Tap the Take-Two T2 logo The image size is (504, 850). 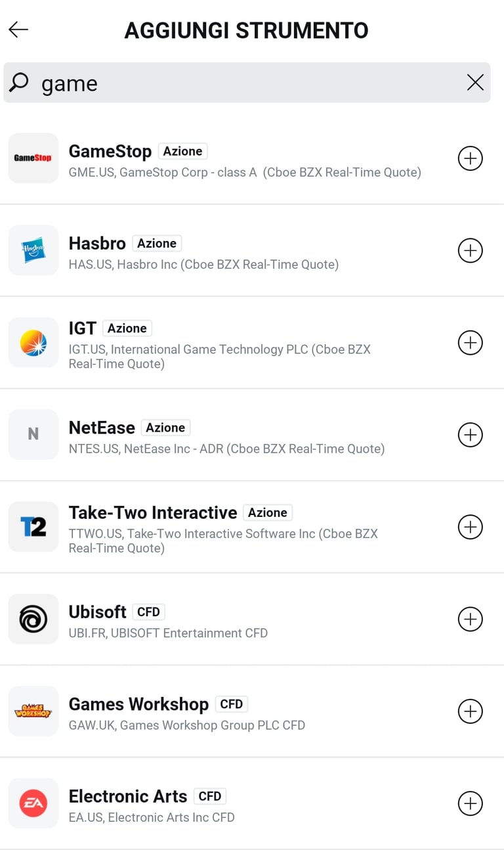pos(33,527)
